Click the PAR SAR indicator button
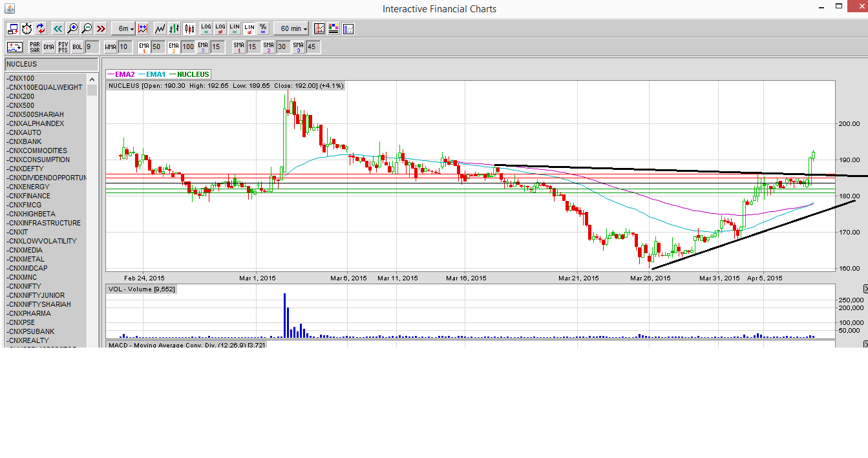 click(35, 47)
